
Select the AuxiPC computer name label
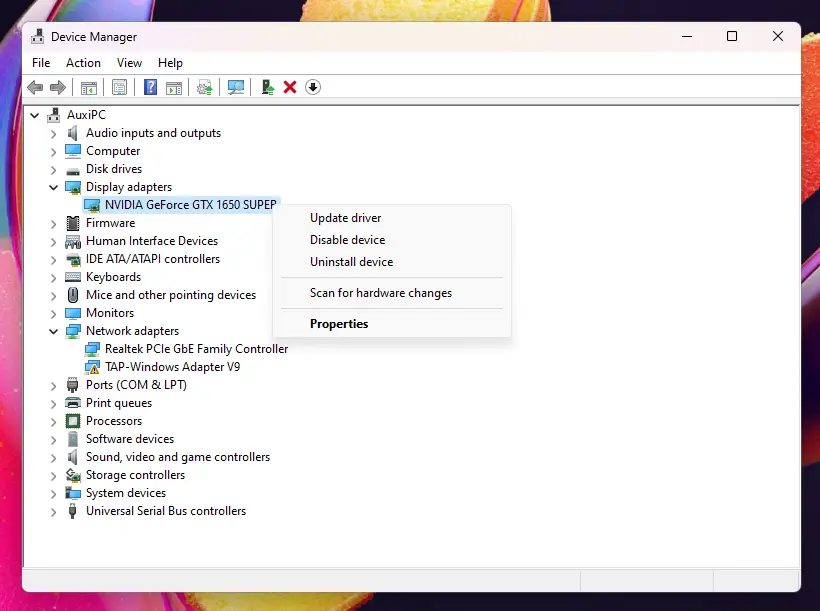pyautogui.click(x=86, y=115)
